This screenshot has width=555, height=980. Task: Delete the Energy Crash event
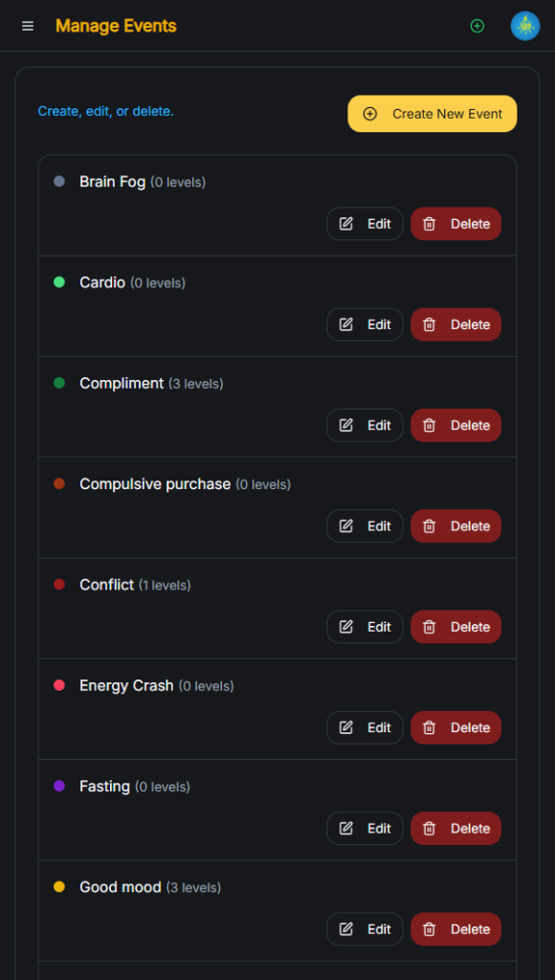(455, 727)
